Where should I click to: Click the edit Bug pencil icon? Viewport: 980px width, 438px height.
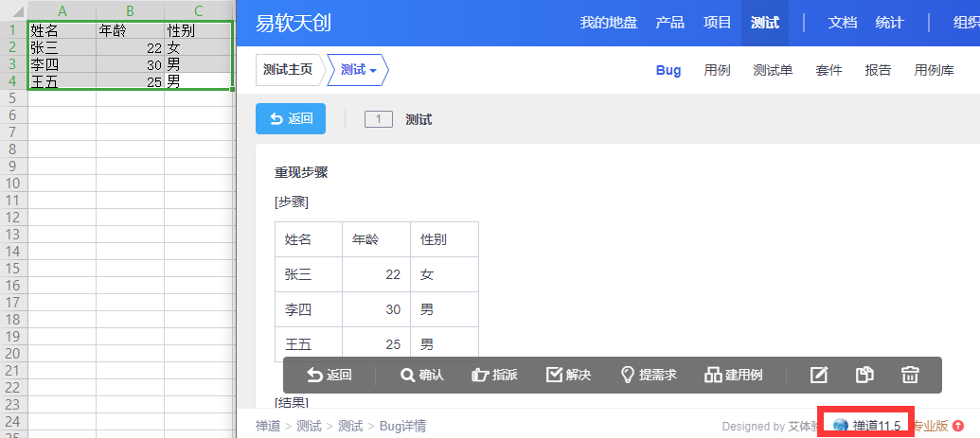[819, 375]
